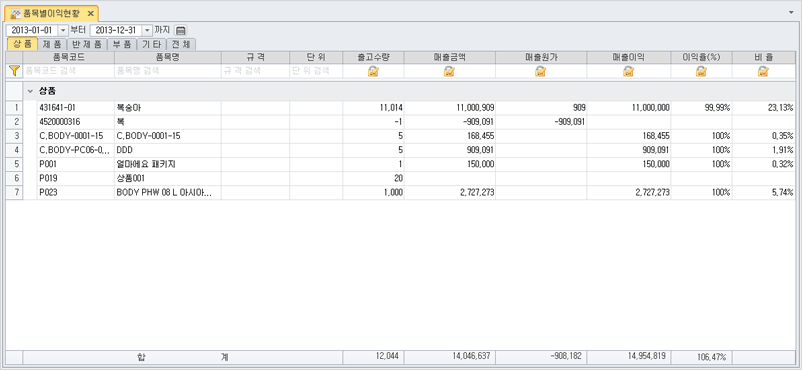Switch to the 상품 tab
This screenshot has width=802, height=370.
(x=22, y=44)
